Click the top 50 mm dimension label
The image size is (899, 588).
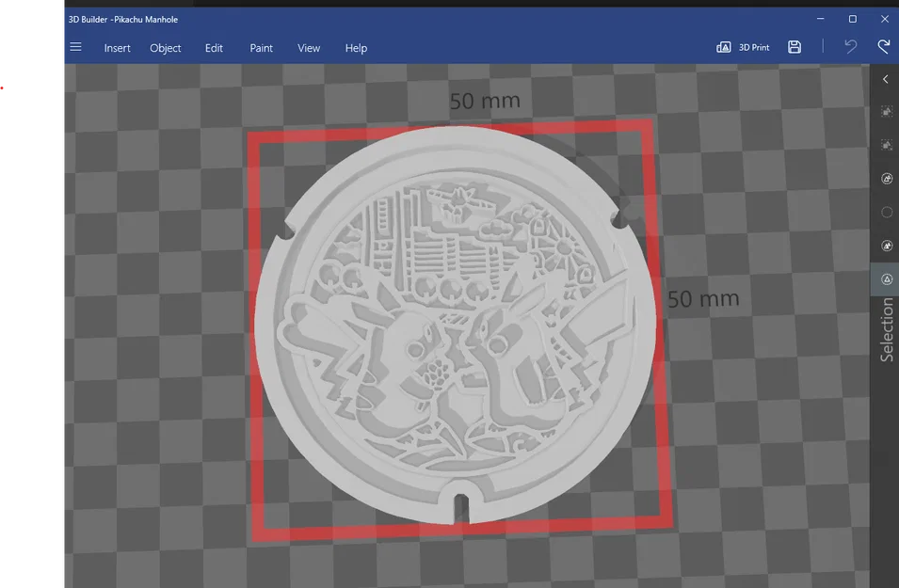coord(485,101)
